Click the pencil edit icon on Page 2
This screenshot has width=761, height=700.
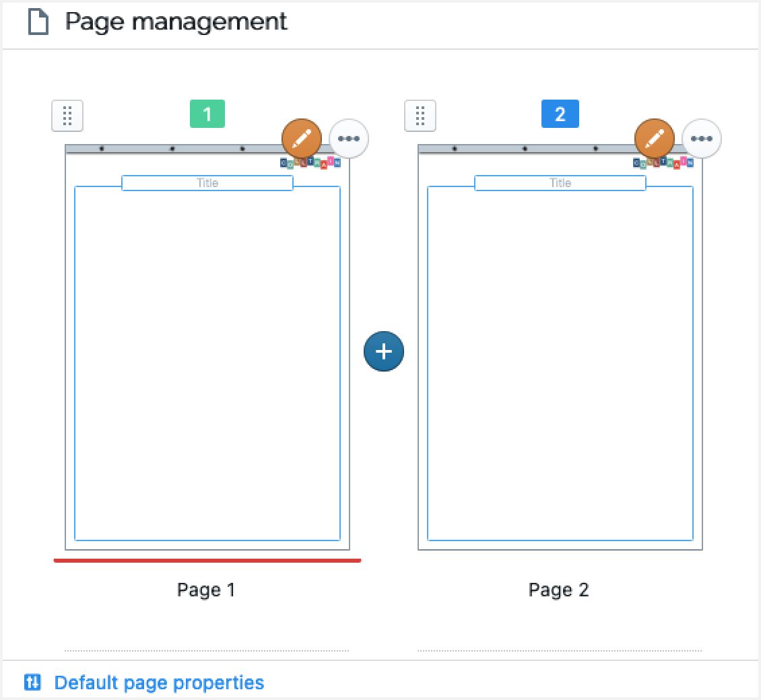(x=655, y=139)
